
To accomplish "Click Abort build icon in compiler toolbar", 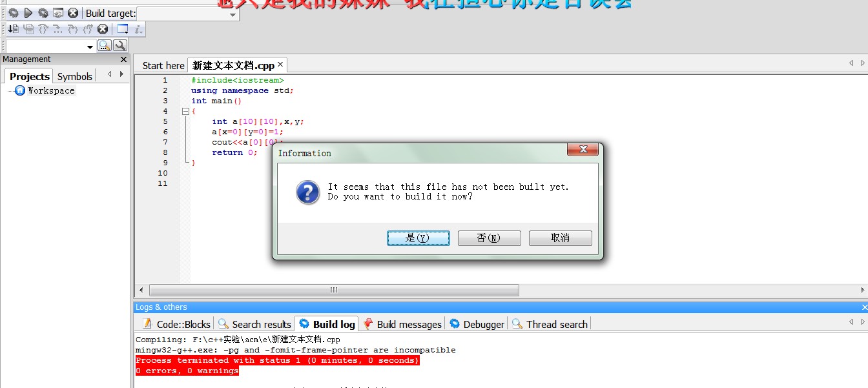I will pos(73,13).
